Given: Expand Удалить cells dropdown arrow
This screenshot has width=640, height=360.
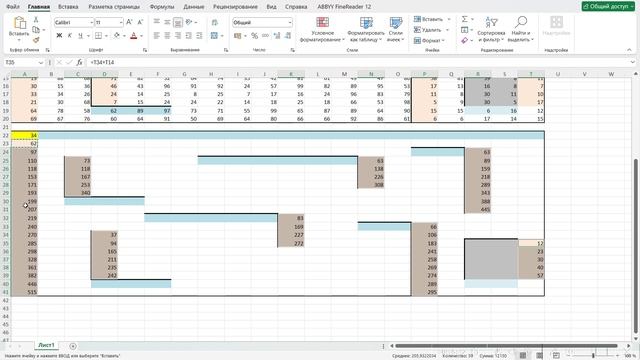Looking at the screenshot, I should pos(447,30).
